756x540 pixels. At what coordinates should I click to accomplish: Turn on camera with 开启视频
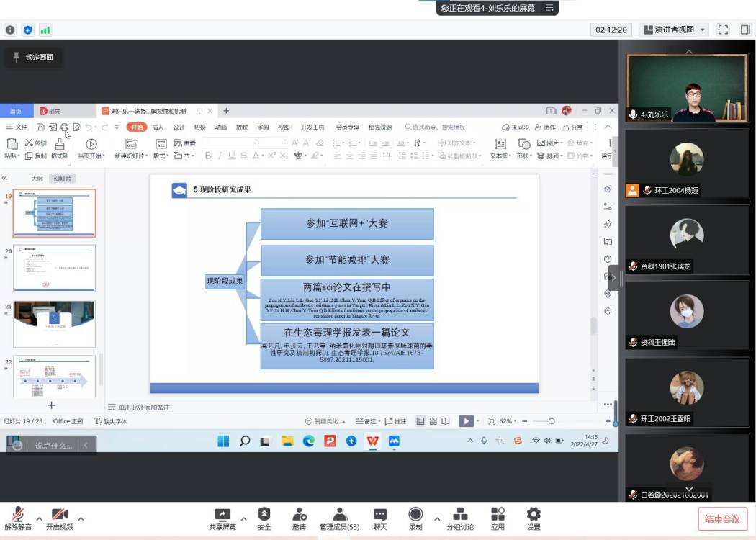pyautogui.click(x=60, y=518)
